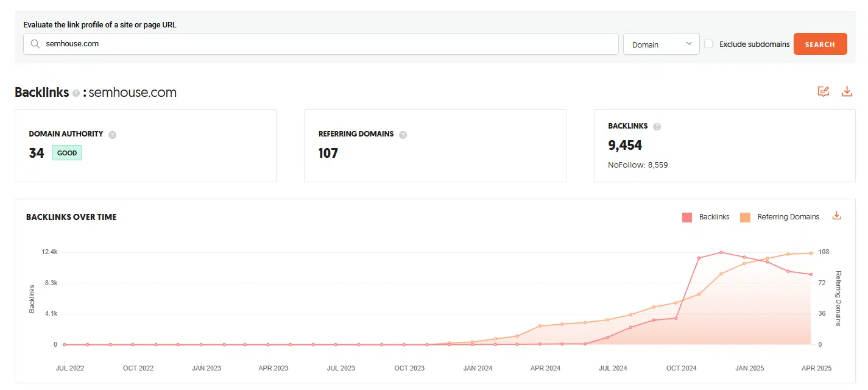868x390 pixels.
Task: Download the backlinks report via top-right icon
Action: coord(847,91)
